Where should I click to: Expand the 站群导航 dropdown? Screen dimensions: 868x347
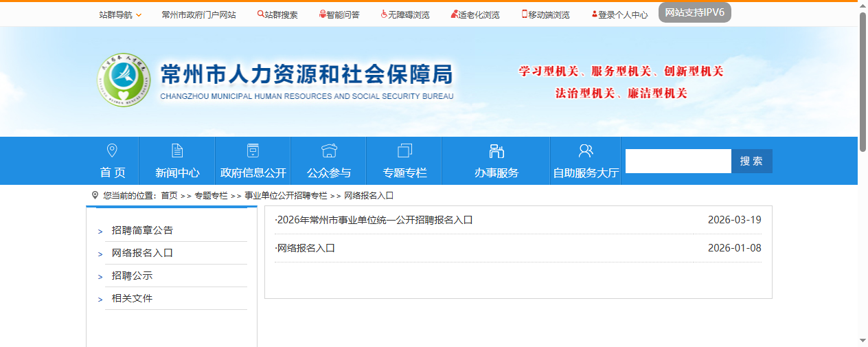120,14
